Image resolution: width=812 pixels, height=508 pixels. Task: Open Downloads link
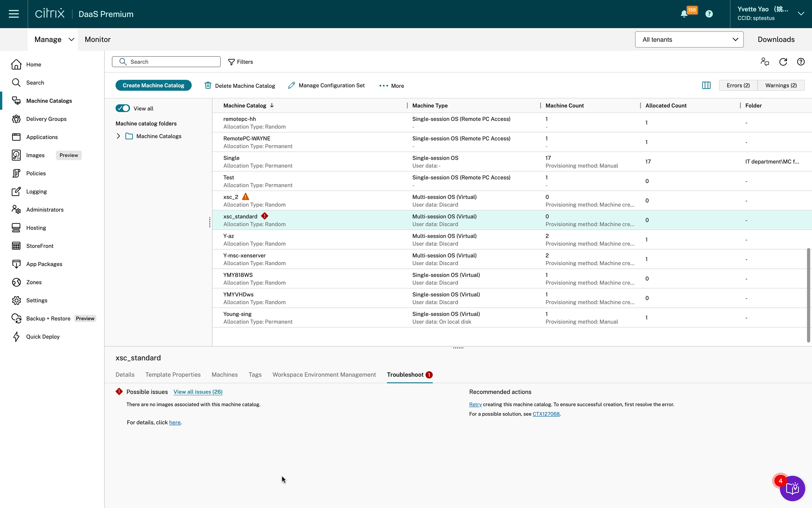[776, 39]
